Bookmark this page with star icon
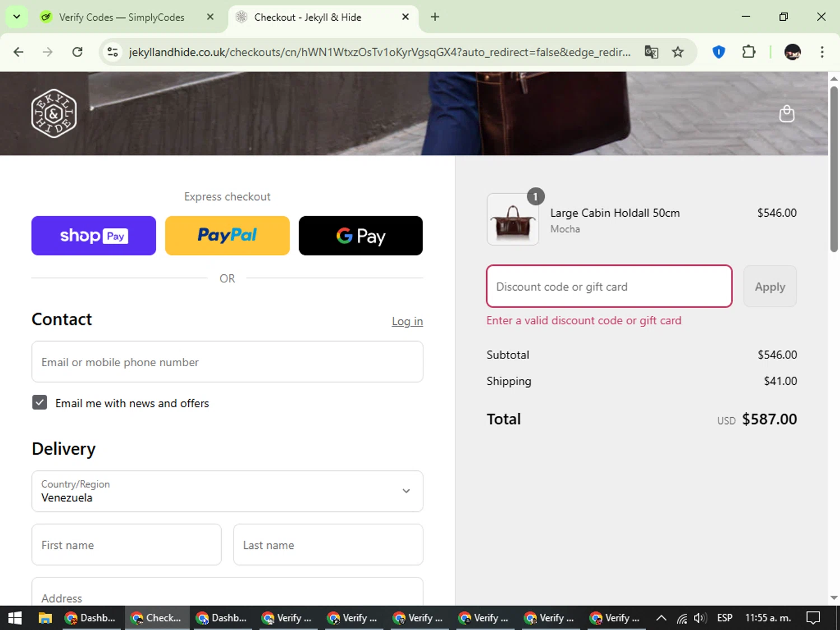The image size is (840, 630). [678, 52]
